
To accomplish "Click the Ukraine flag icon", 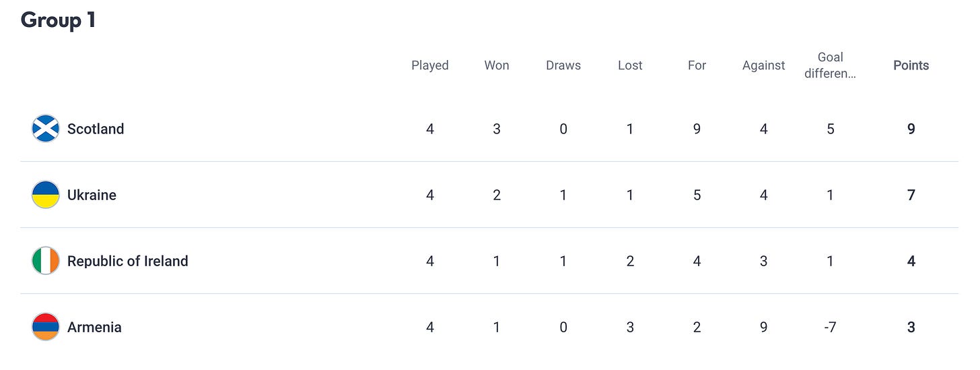I will click(x=46, y=195).
